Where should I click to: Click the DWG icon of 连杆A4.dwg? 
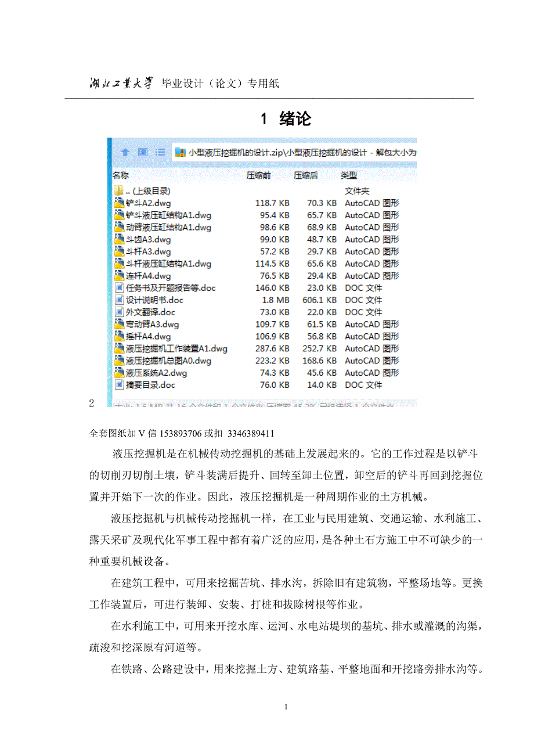(x=120, y=276)
